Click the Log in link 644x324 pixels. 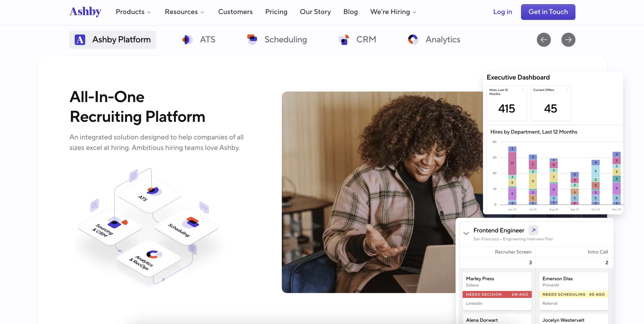(503, 12)
